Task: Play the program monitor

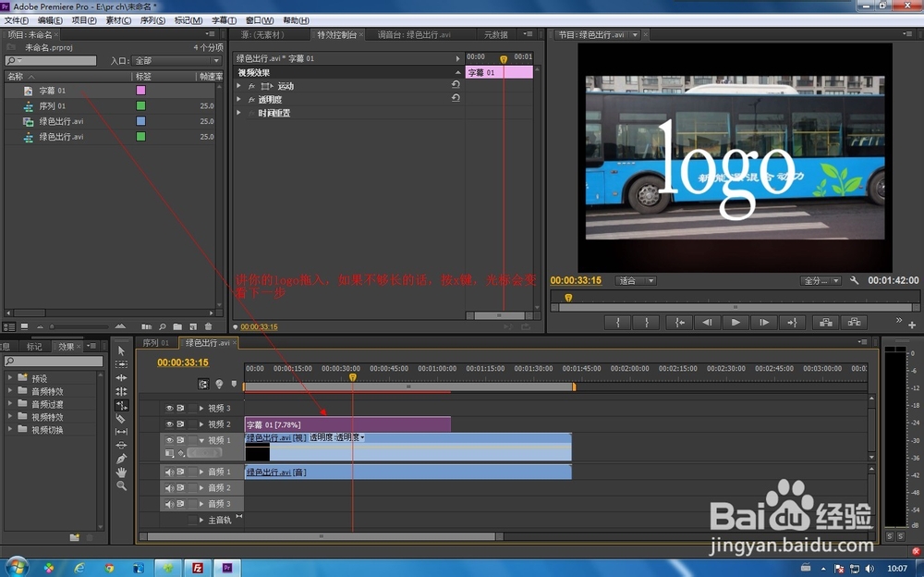Action: coord(736,322)
